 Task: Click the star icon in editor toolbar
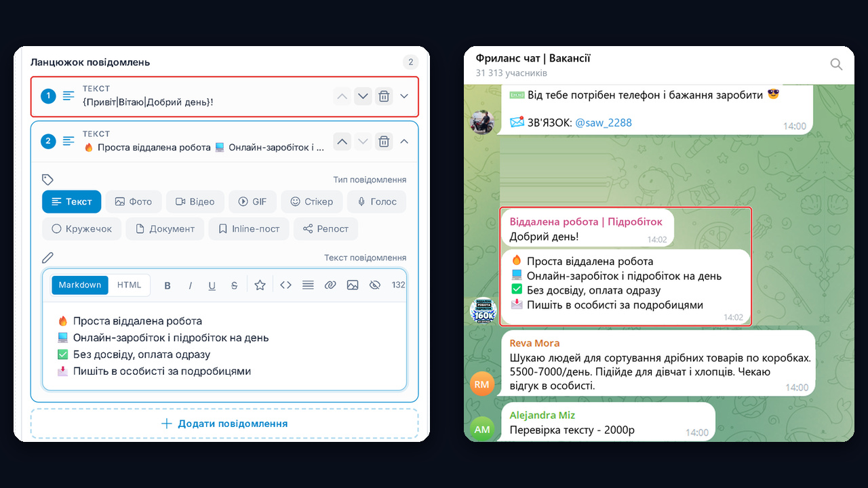260,285
